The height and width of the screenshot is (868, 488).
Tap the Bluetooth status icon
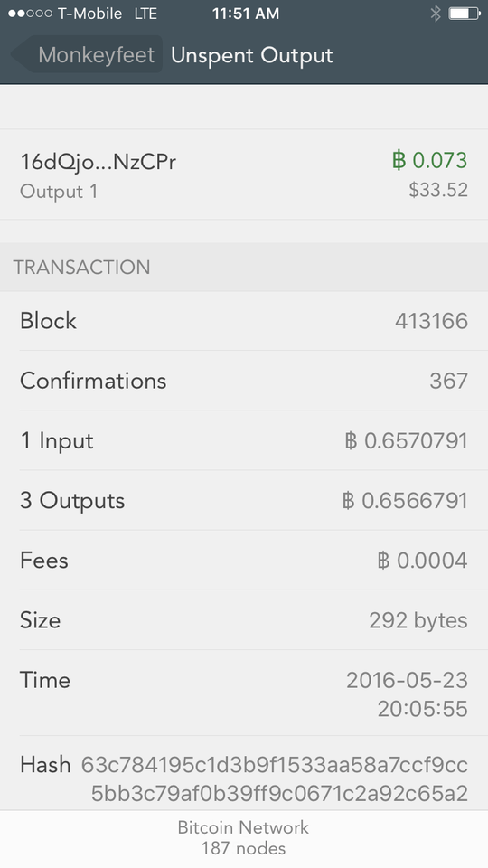[x=436, y=14]
